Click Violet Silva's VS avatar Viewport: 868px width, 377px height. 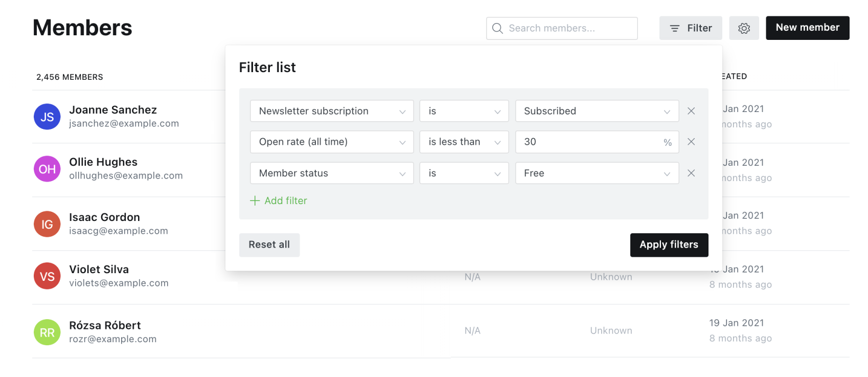point(47,276)
